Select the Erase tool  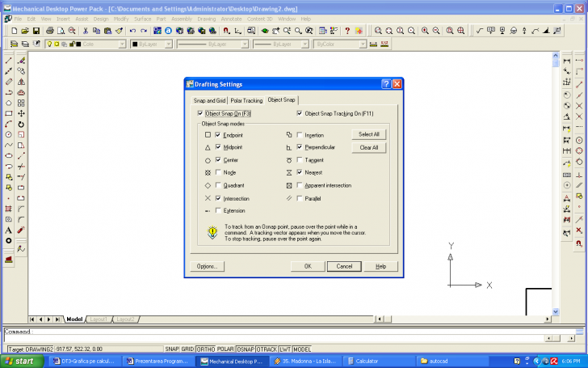[21, 61]
